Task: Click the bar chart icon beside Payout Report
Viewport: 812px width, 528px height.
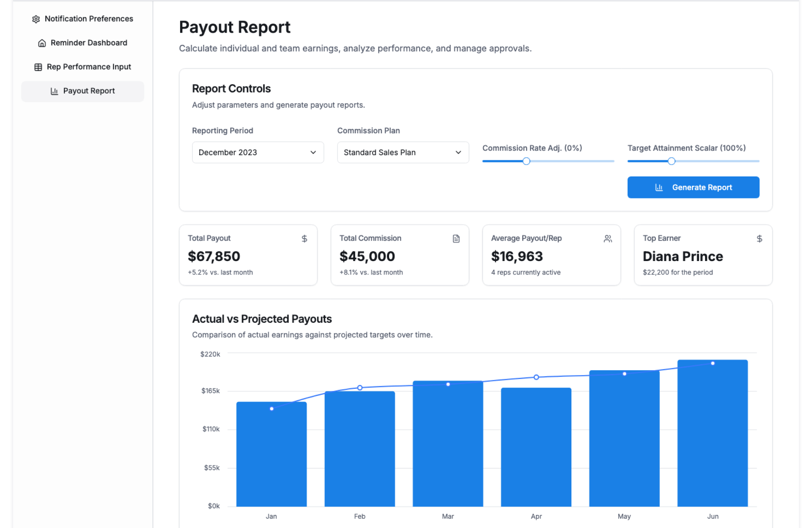Action: click(54, 91)
